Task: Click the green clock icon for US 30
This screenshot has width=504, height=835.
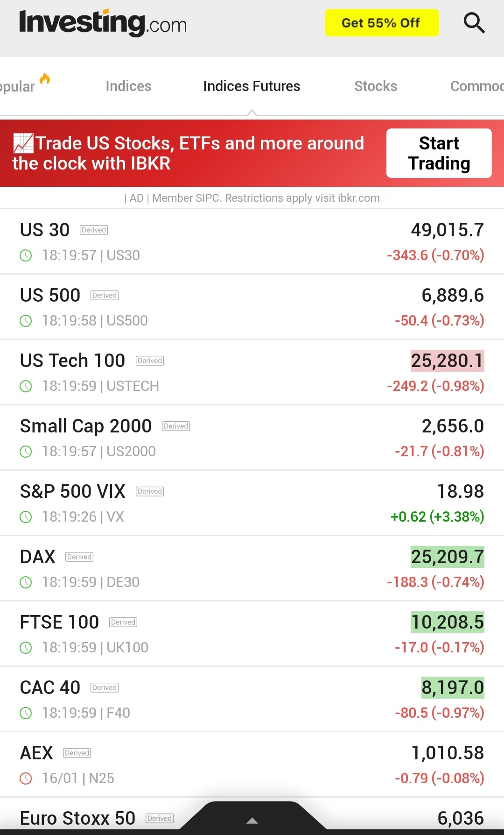Action: pos(26,255)
